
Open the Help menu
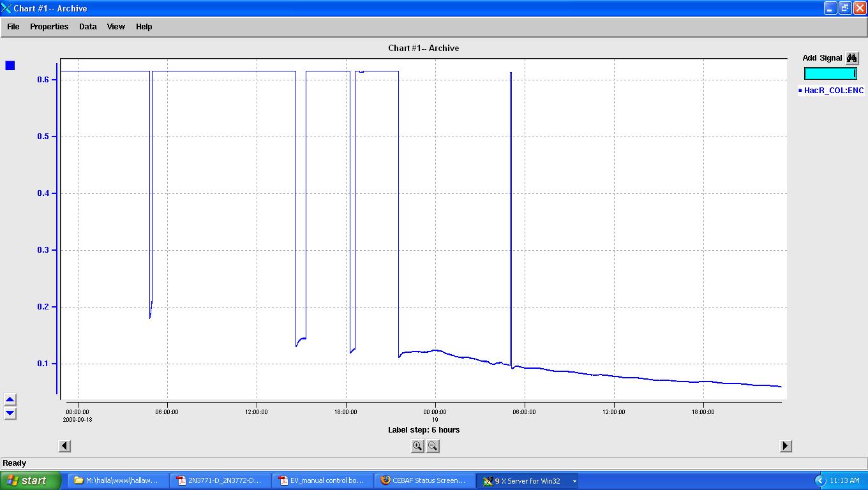pyautogui.click(x=144, y=27)
